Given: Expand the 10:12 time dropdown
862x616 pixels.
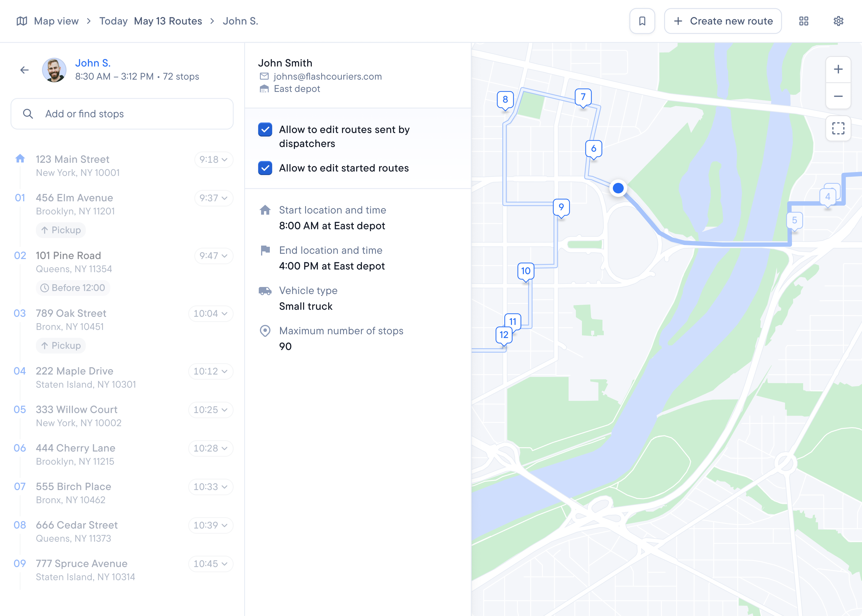Looking at the screenshot, I should [211, 371].
